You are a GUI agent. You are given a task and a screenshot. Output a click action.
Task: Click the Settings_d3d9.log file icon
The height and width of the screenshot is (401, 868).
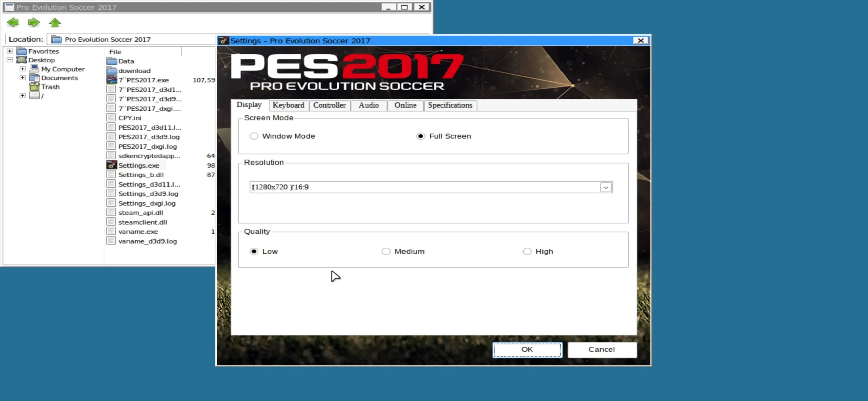pos(111,193)
